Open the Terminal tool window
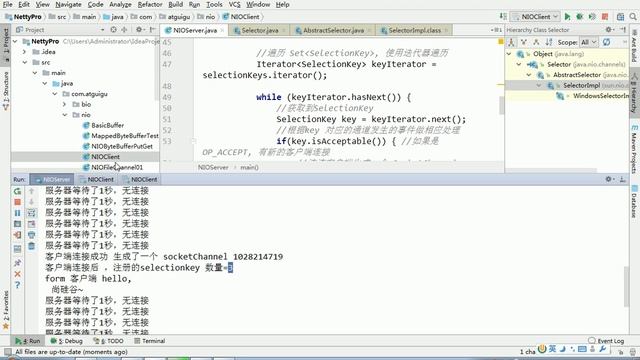Image resolution: width=640 pixels, height=360 pixels. pos(150,341)
